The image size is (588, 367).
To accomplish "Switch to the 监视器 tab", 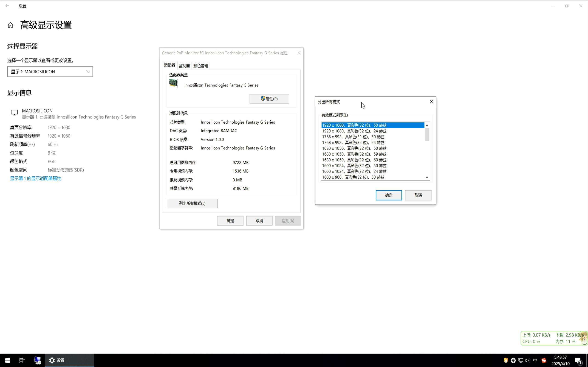I will [184, 66].
